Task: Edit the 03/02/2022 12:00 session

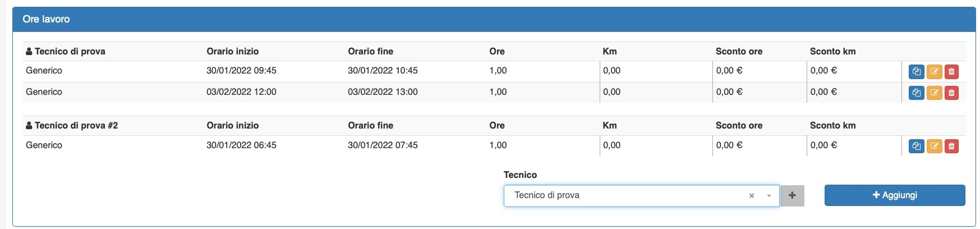Action: [934, 93]
